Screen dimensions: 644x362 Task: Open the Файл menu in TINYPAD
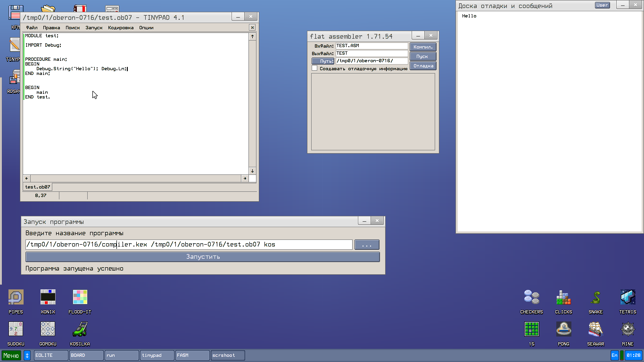pyautogui.click(x=32, y=28)
